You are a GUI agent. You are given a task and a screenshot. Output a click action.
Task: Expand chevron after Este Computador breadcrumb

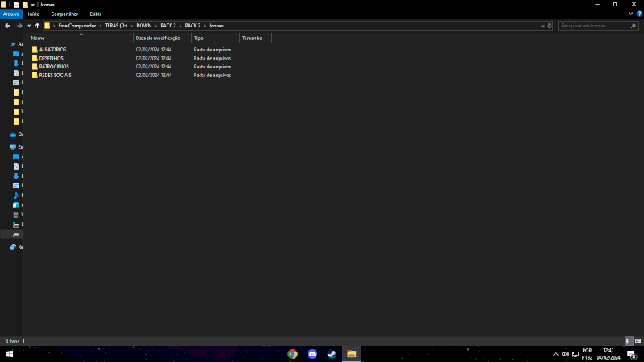pos(100,26)
